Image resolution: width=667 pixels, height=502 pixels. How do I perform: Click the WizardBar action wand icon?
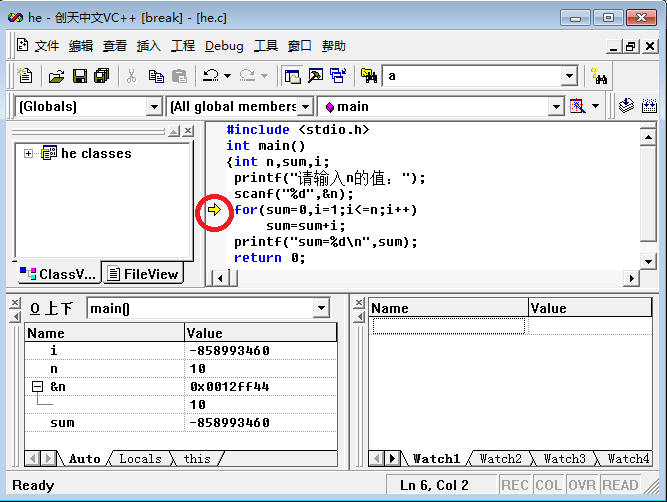[577, 106]
